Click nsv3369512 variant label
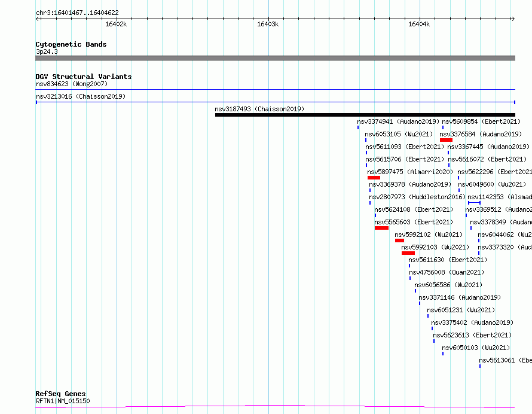This screenshot has height=414, width=532. coord(499,209)
